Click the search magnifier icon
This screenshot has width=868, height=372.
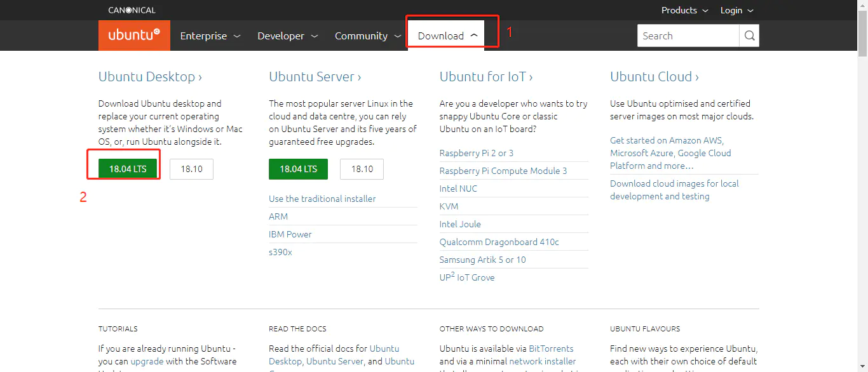pos(749,36)
